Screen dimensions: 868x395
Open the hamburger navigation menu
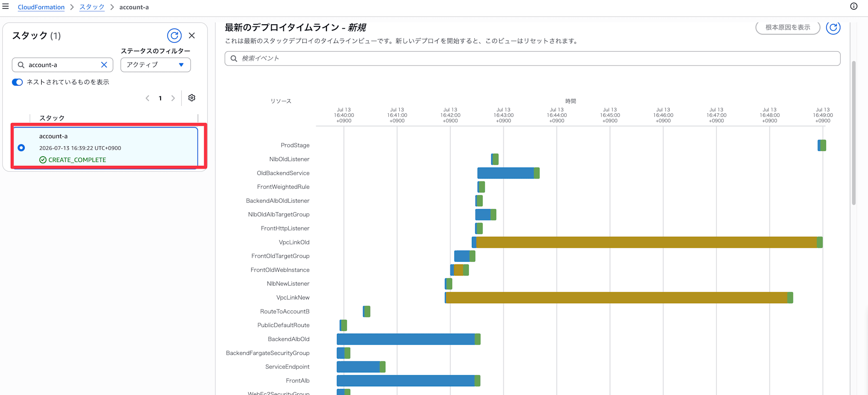pyautogui.click(x=6, y=7)
